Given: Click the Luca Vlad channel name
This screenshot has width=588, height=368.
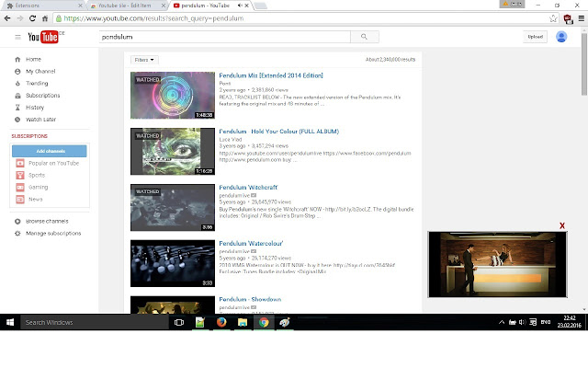Looking at the screenshot, I should (x=231, y=139).
